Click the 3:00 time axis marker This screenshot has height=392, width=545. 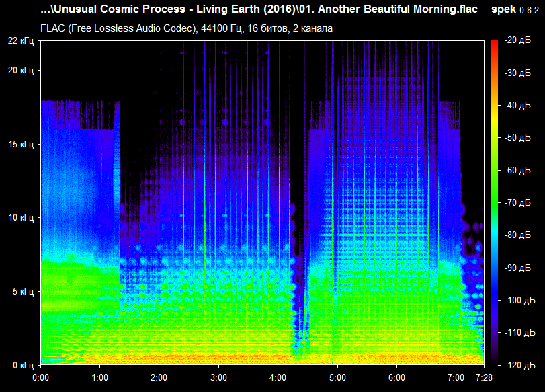click(x=218, y=377)
